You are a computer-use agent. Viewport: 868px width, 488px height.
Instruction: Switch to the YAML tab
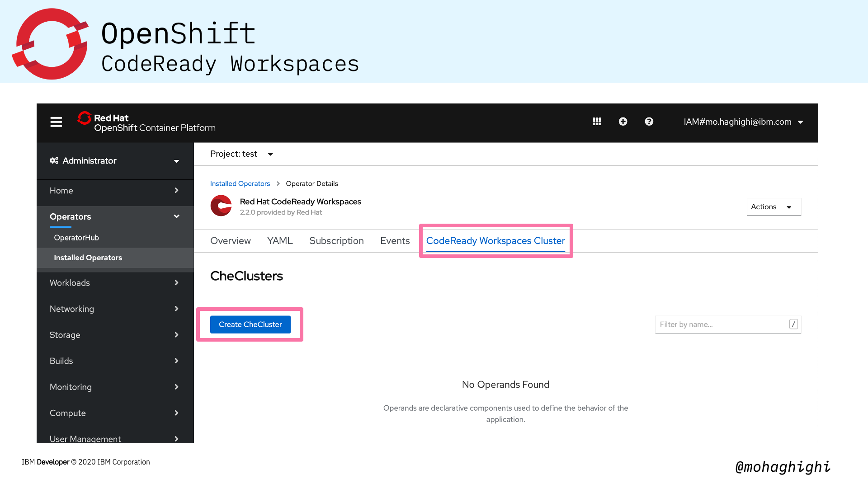[x=280, y=241]
